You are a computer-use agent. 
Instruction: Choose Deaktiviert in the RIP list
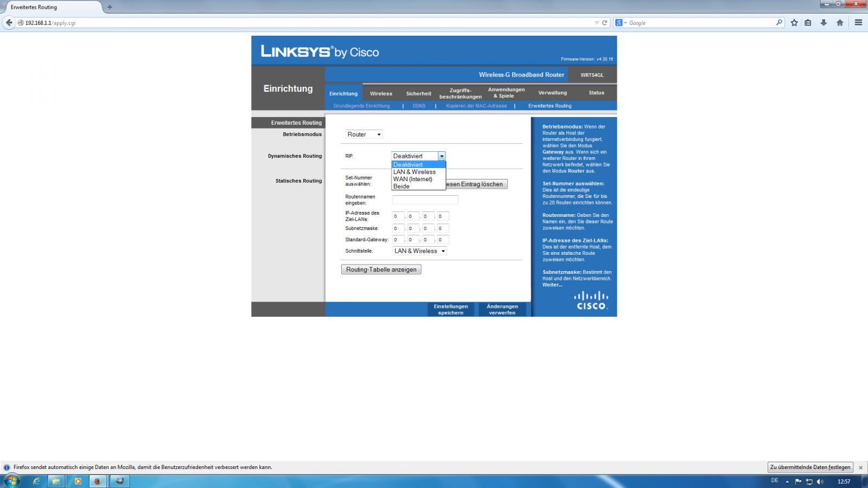[418, 165]
